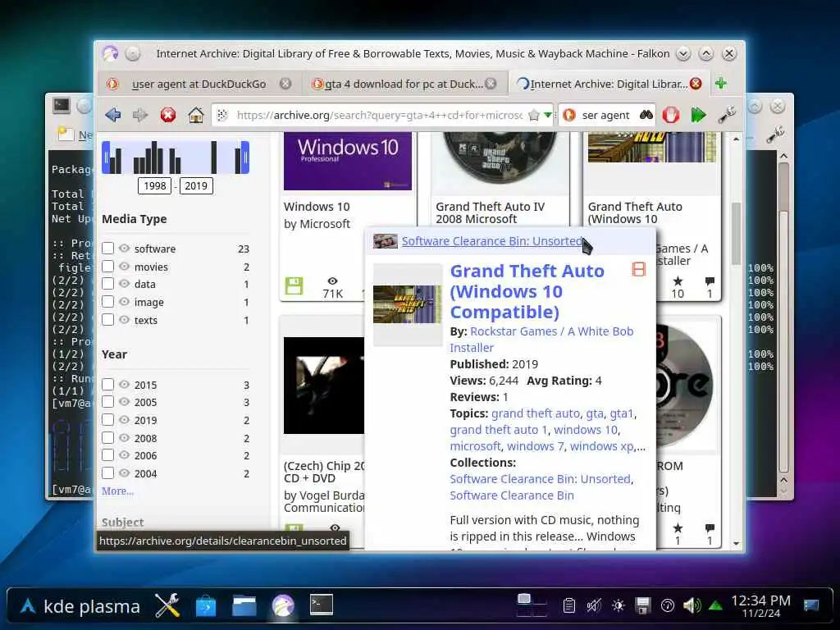Click the 1998 start year box
This screenshot has width=840, height=630.
[155, 186]
